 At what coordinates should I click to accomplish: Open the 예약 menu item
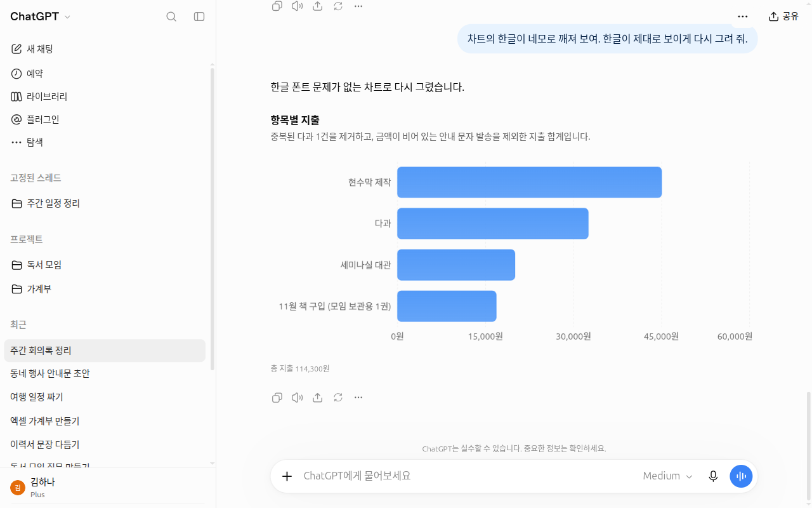click(105, 74)
